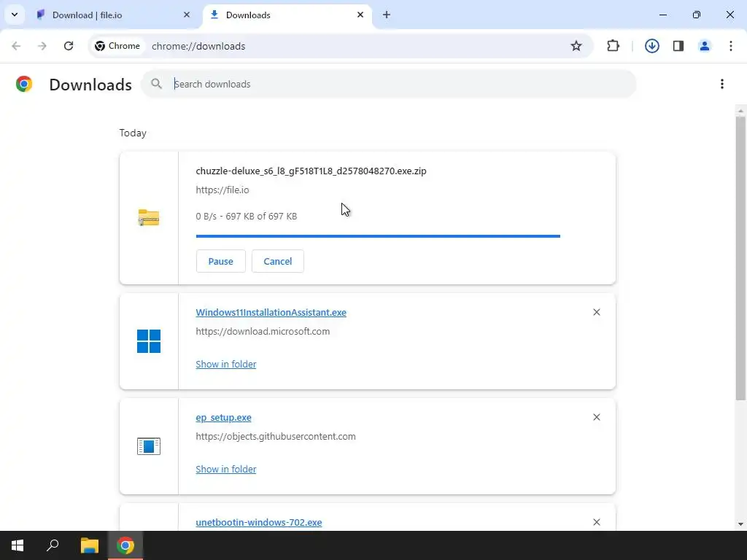The image size is (747, 560).
Task: Open the Windows Start menu
Action: tap(18, 545)
